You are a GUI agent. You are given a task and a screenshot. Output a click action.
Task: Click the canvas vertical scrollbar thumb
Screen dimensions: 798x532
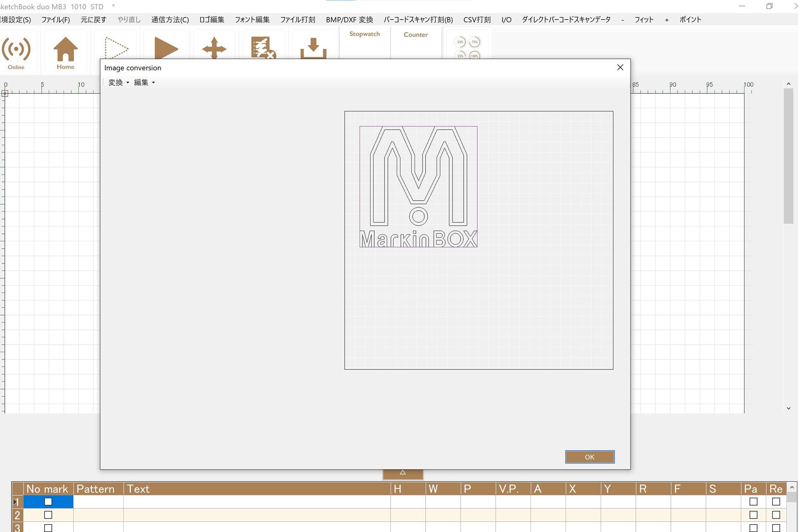(788, 156)
